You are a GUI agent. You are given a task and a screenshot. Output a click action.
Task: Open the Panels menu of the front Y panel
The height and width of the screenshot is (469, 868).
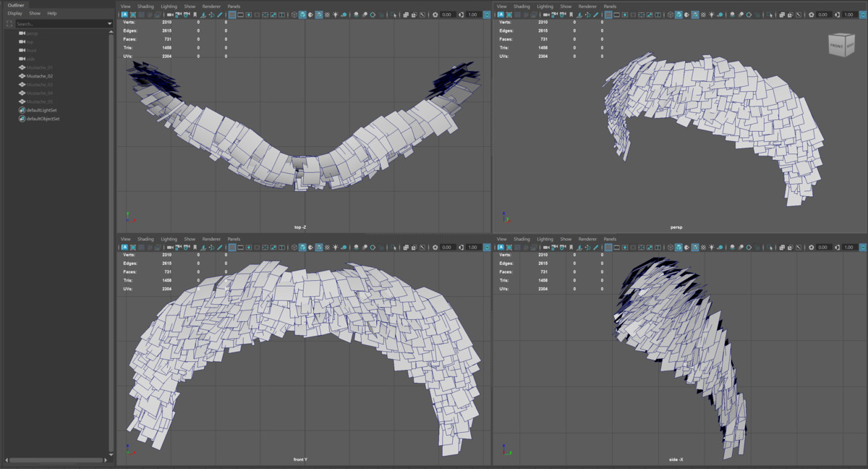(x=234, y=239)
